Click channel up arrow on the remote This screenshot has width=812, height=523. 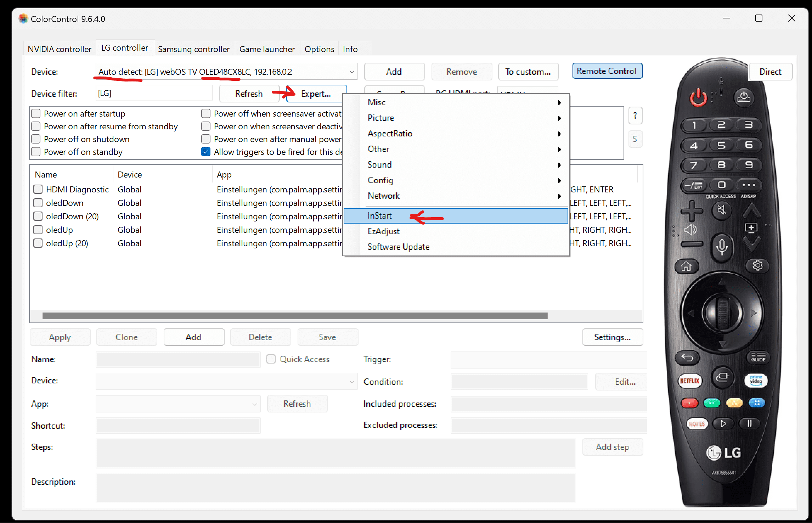(x=751, y=211)
